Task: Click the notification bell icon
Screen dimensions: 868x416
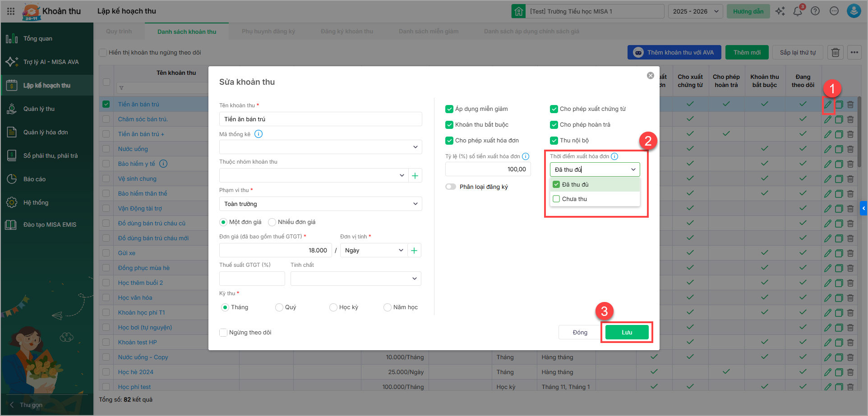Action: (x=797, y=11)
